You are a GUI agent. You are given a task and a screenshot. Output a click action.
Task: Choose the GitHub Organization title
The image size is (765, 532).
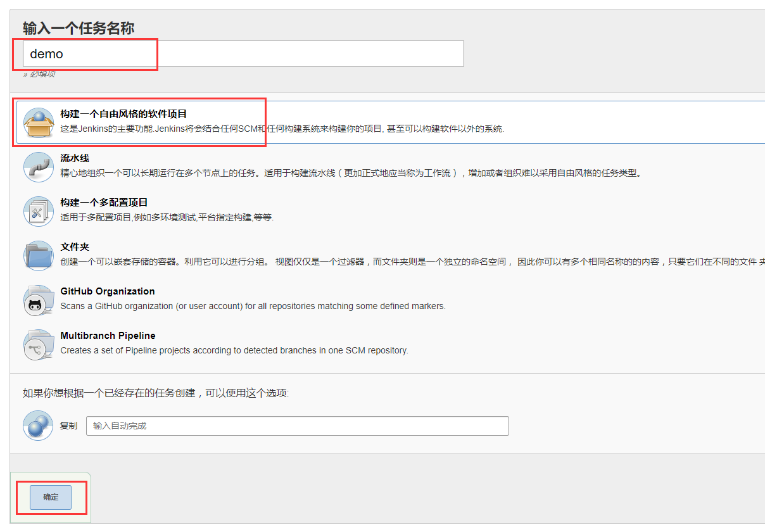(108, 291)
